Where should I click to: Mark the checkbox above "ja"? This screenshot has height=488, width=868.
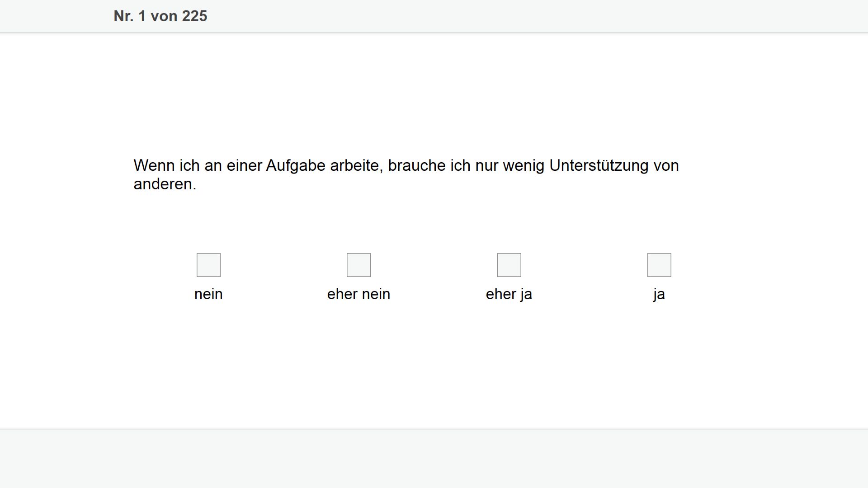pos(659,265)
